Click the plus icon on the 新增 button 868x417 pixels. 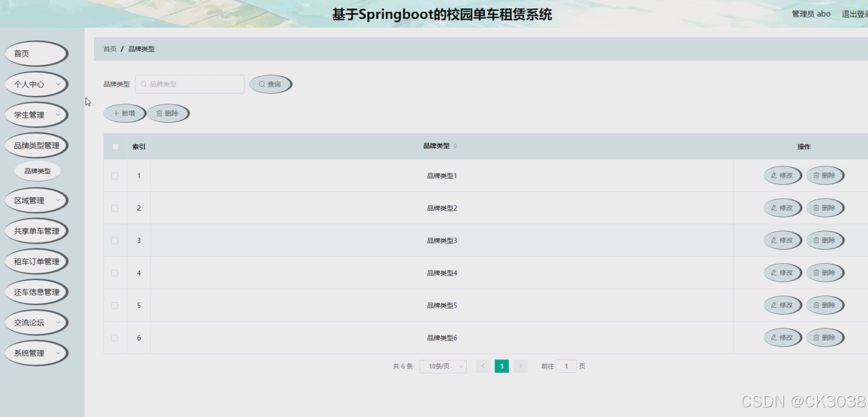115,113
